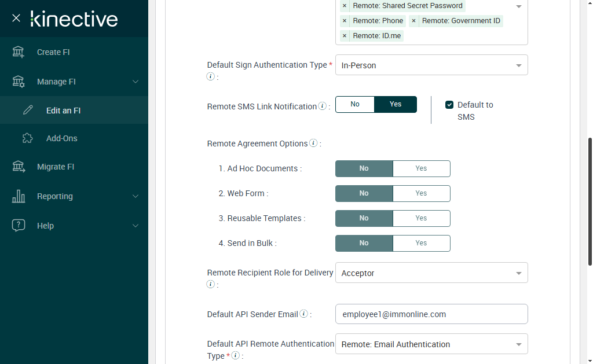
Task: Click the Reporting bar chart icon
Action: [x=19, y=196]
